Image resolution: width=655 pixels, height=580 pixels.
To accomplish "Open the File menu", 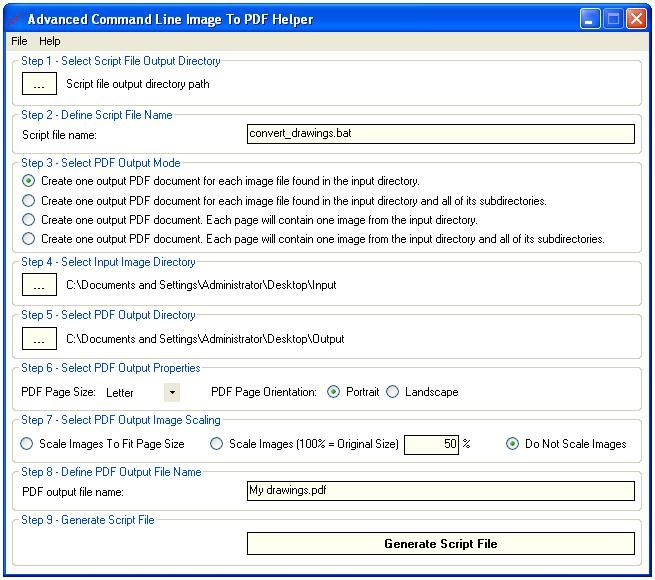I will (19, 41).
